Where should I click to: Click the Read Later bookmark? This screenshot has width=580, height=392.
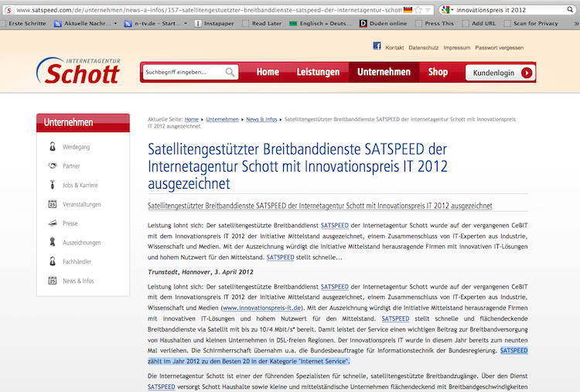coord(262,23)
